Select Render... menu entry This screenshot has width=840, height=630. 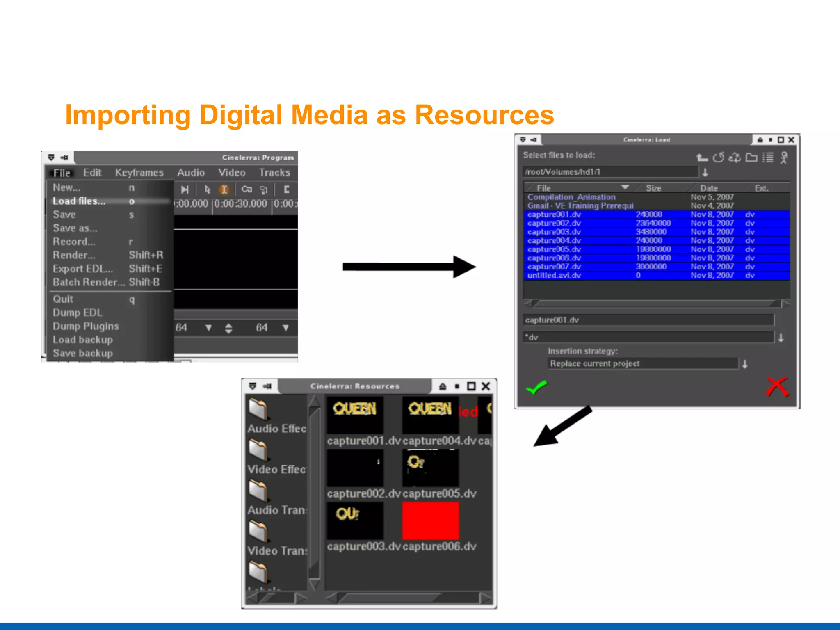109,255
